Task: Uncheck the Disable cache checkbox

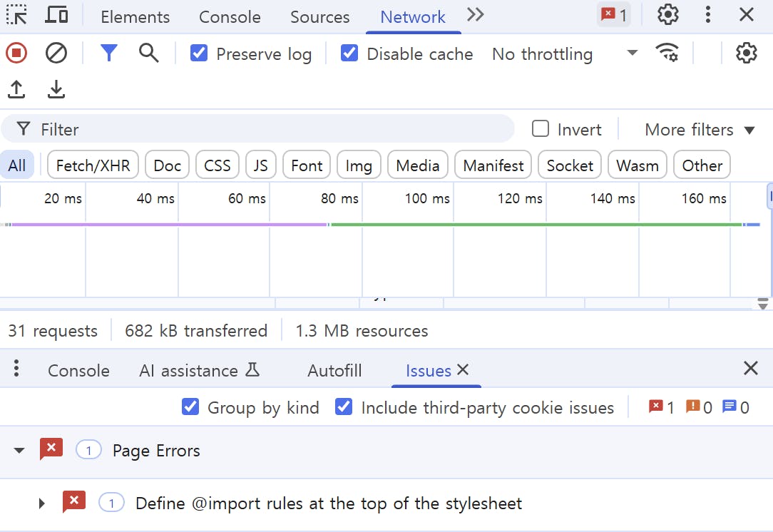Action: (349, 53)
